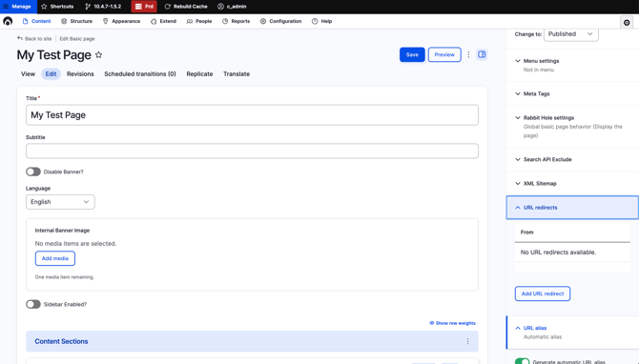Screen dimensions: 639x364
Task: Open the Replicate tab
Action: coord(199,73)
